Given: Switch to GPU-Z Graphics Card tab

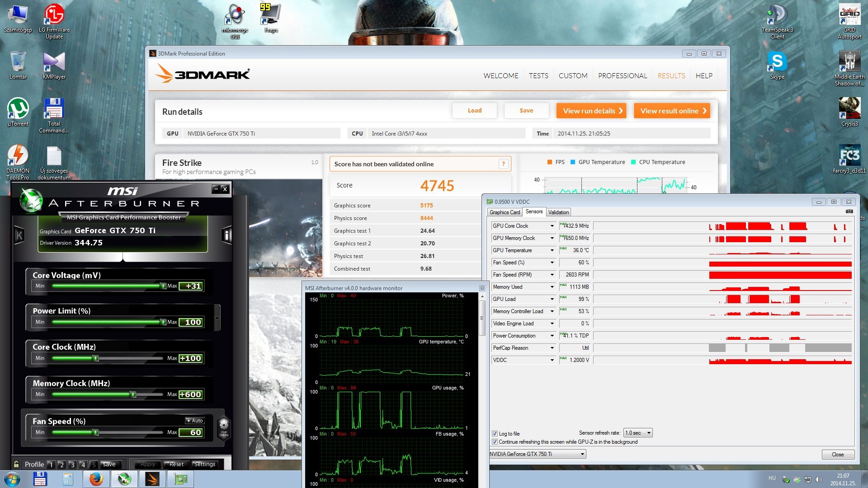Looking at the screenshot, I should point(505,212).
